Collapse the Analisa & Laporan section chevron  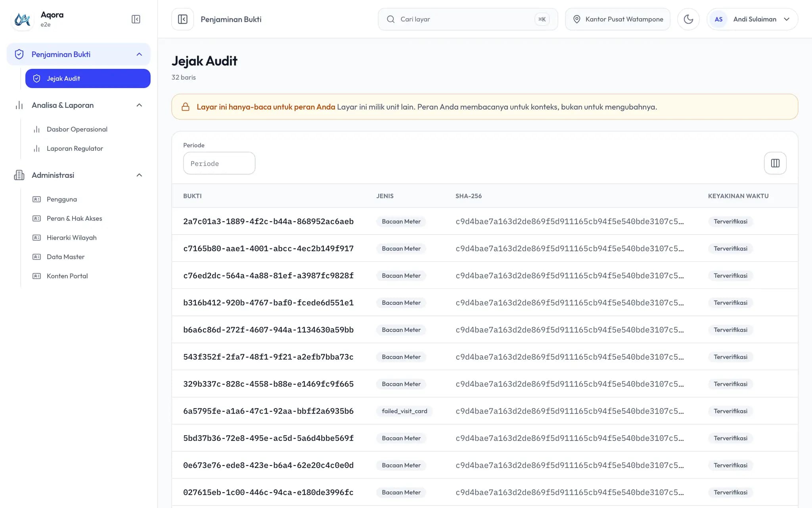139,105
